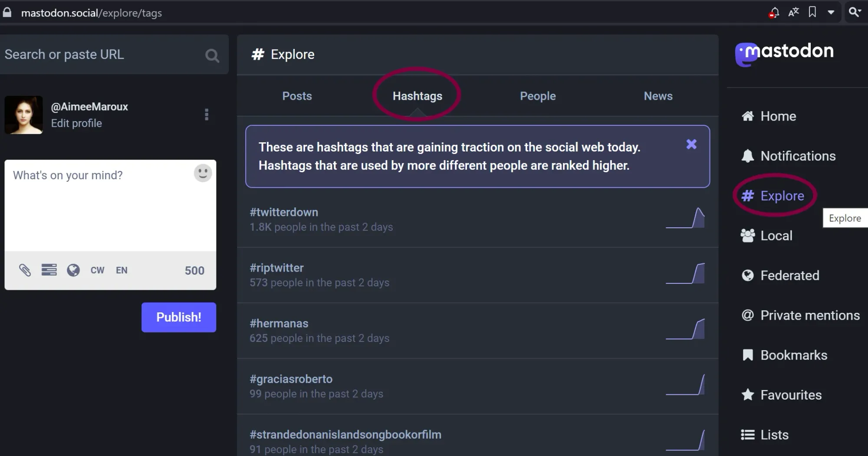
Task: Click the browser translate icon
Action: coord(794,12)
